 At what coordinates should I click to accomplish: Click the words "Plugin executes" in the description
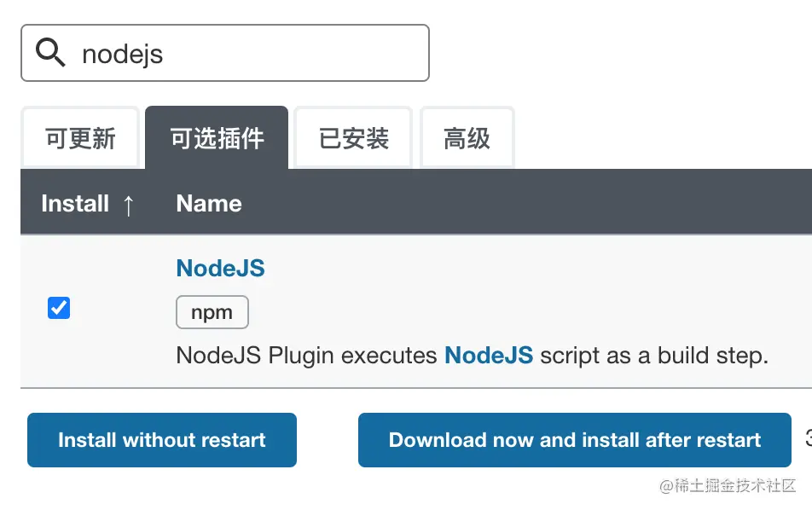[352, 356]
